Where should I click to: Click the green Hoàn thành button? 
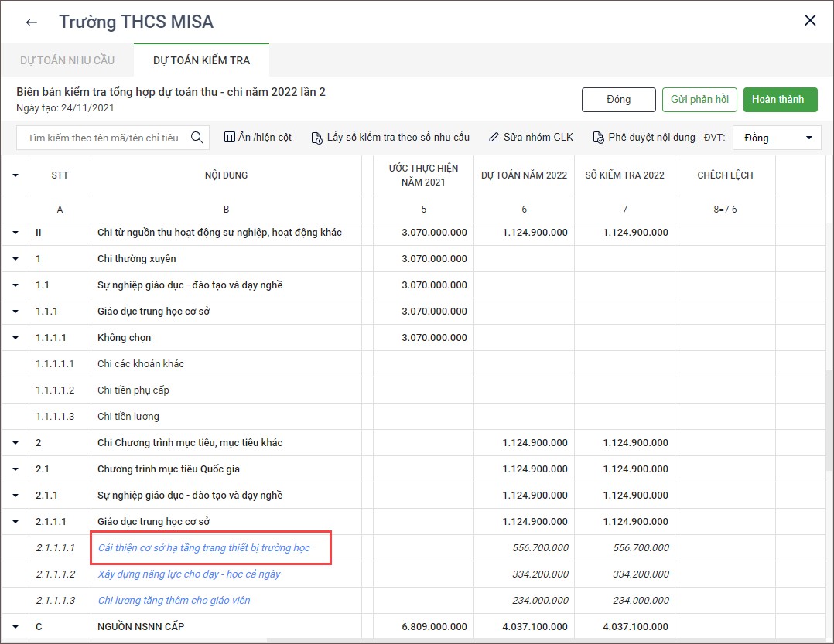pos(780,100)
